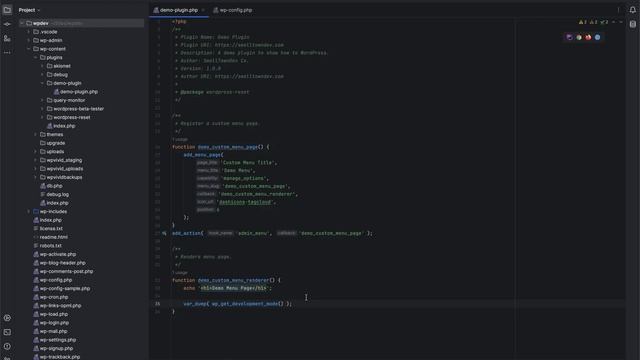
Task: Open the Commit tool window
Action: [x=7, y=24]
